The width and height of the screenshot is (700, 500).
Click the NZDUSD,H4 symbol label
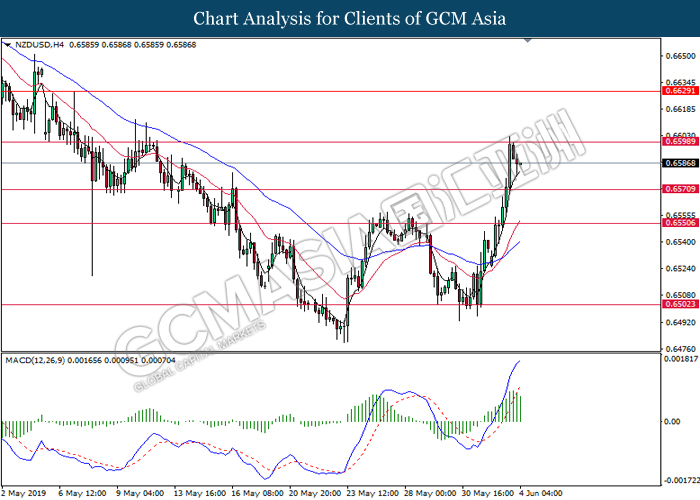pos(37,46)
